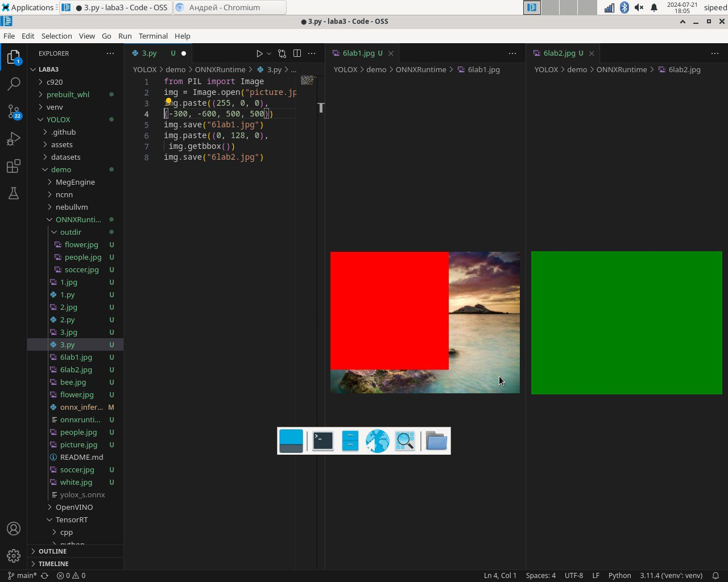Viewport: 728px width, 582px height.
Task: Switch to the 6lab1.jpg tab
Action: 358,53
